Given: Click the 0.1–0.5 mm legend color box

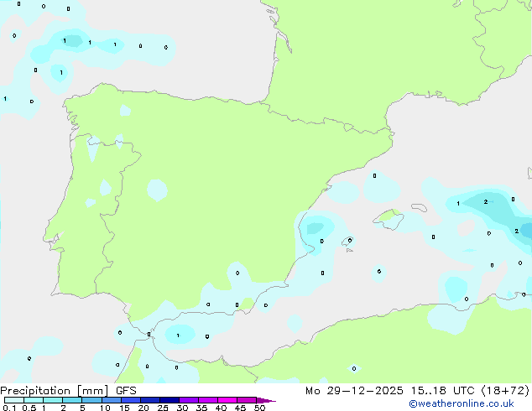Looking at the screenshot, I should click(14, 400).
